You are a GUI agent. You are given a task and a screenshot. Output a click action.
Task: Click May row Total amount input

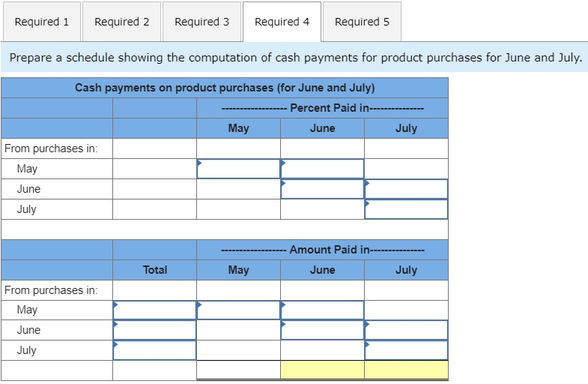(x=154, y=310)
